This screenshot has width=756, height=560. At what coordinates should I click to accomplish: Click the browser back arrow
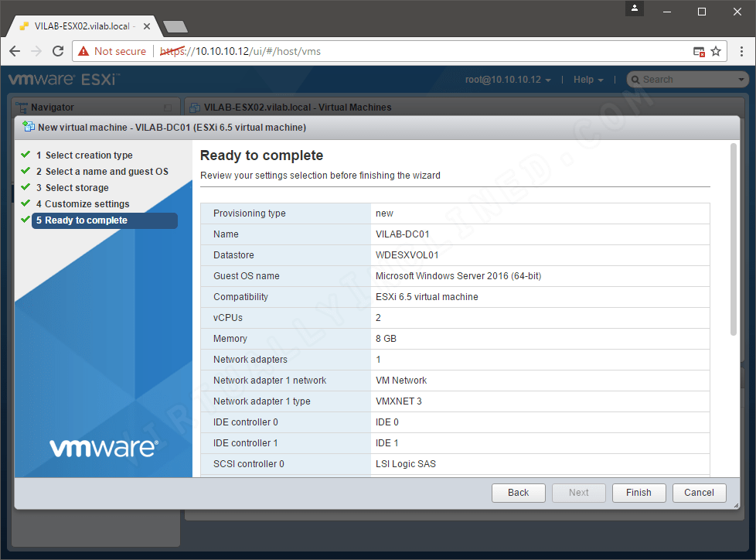(15, 51)
